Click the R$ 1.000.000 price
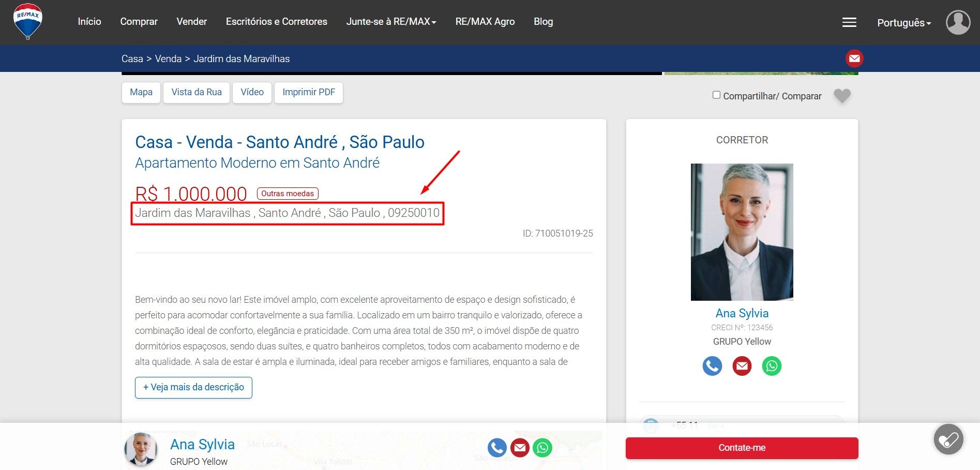This screenshot has width=980, height=470. tap(191, 194)
